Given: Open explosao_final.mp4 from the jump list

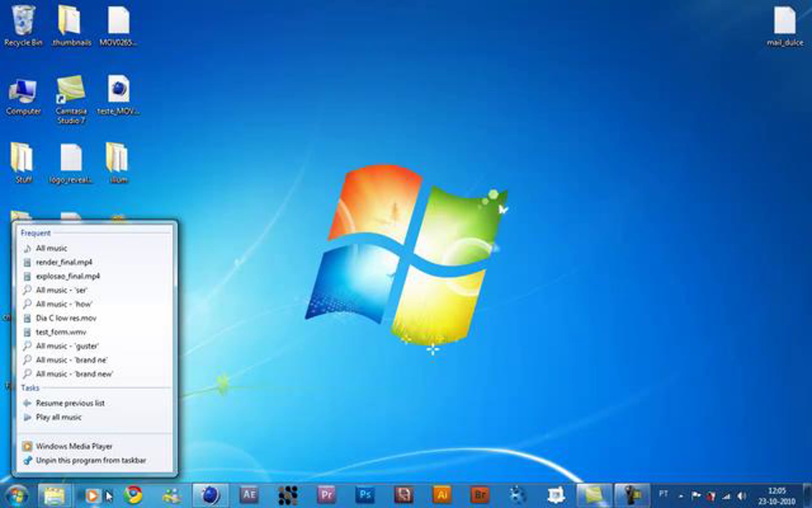Looking at the screenshot, I should (x=95, y=276).
